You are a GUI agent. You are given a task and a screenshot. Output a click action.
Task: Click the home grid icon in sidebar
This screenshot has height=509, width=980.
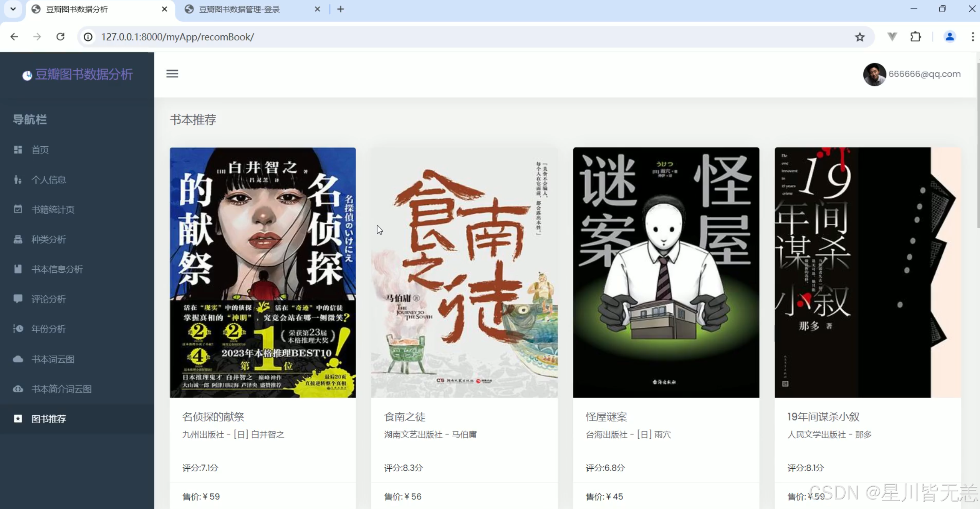[18, 149]
